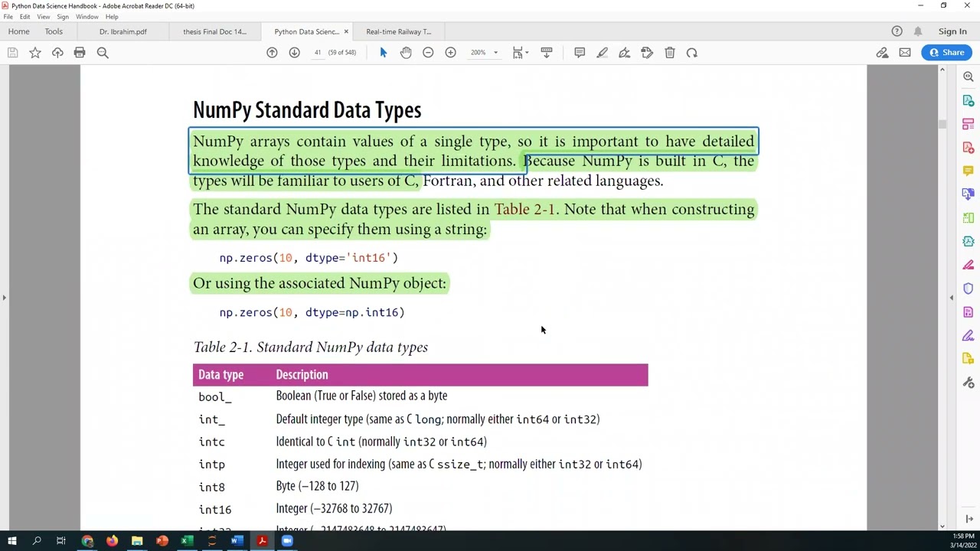Send file by email envelope icon
The height and width of the screenshot is (551, 980).
point(905,53)
